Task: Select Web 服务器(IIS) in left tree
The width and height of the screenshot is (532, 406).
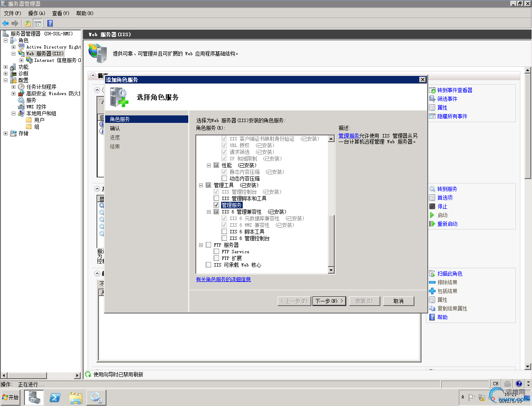Action: [x=45, y=54]
